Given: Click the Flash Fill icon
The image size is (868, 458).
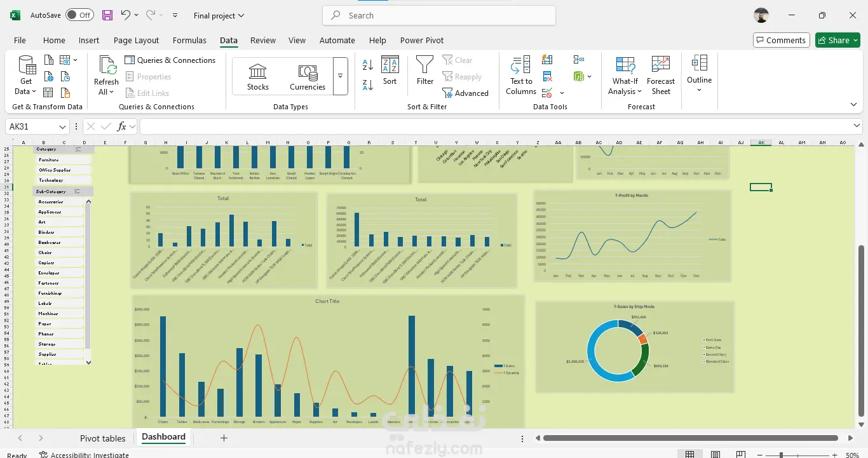Looking at the screenshot, I should coord(547,60).
